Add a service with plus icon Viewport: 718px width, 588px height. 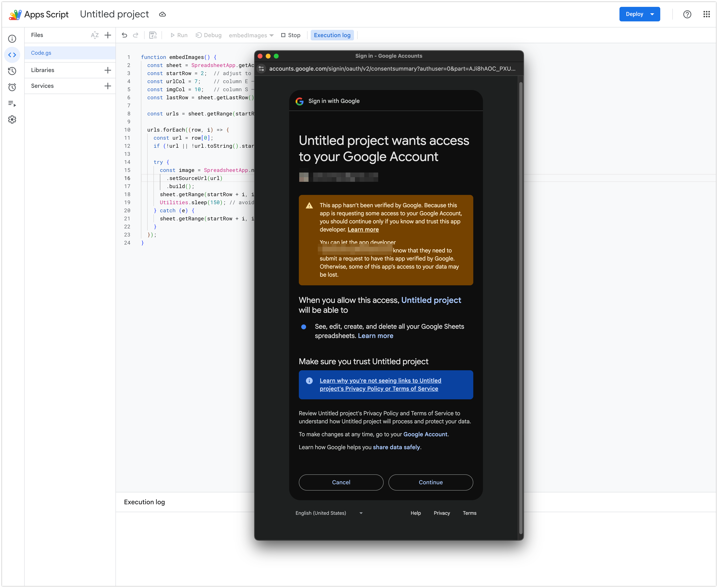click(108, 86)
